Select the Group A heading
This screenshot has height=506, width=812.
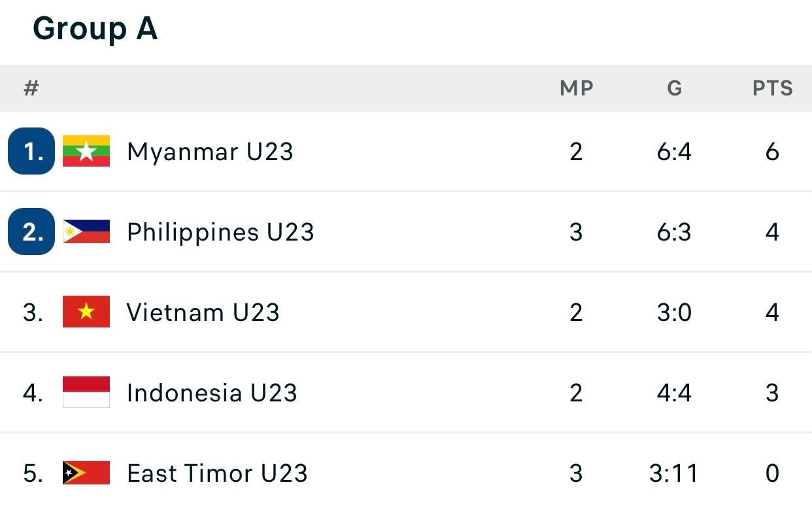[95, 29]
